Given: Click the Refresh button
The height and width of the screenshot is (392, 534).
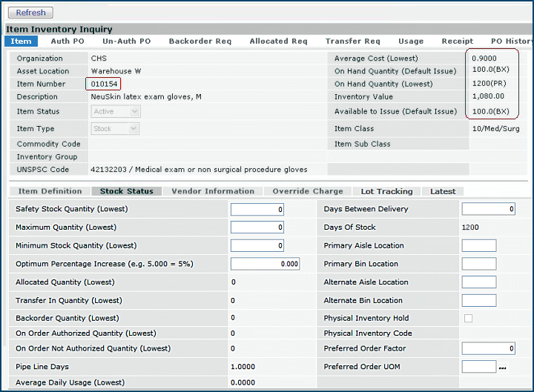Looking at the screenshot, I should [30, 12].
